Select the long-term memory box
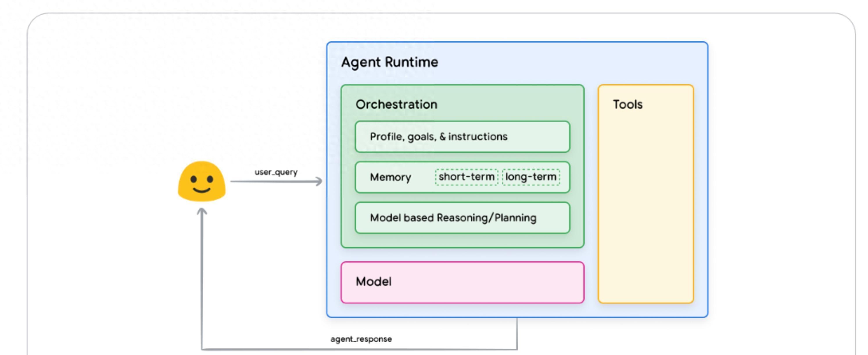Screen dimensions: 868x355 coord(531,177)
